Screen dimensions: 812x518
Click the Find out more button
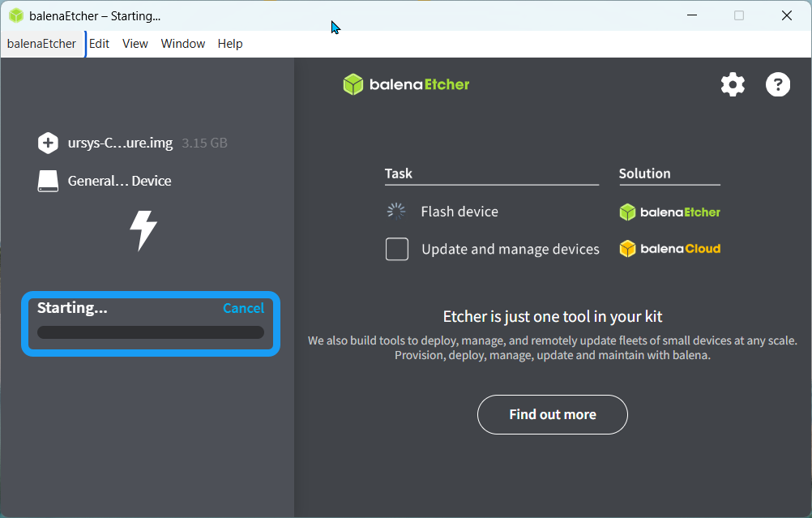point(553,414)
